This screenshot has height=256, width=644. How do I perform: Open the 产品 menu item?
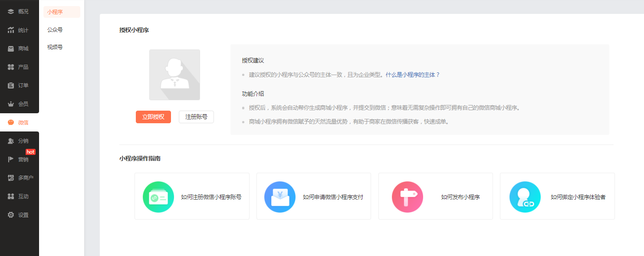(x=20, y=67)
